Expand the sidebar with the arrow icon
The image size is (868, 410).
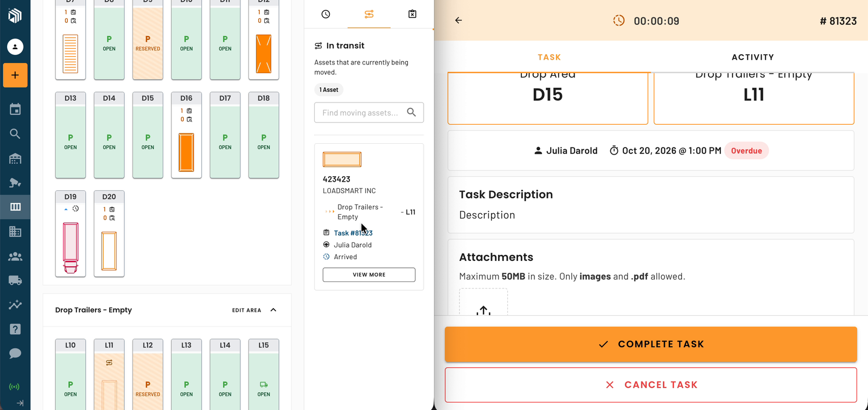click(20, 403)
